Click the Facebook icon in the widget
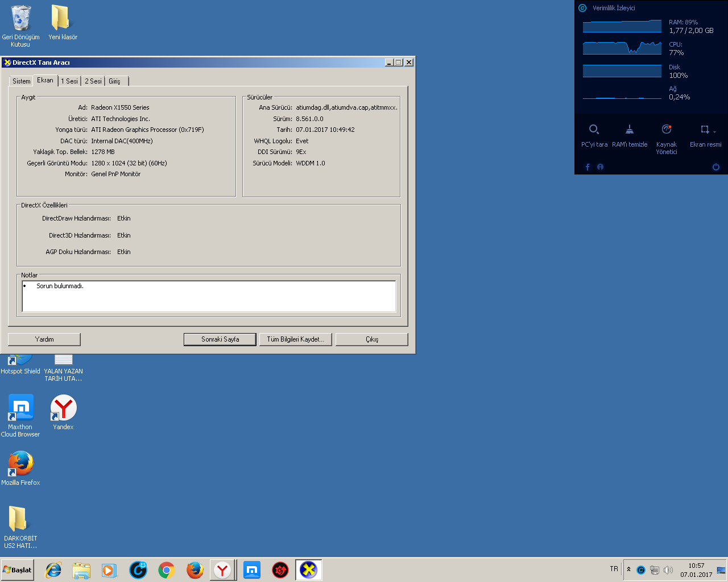The image size is (728, 582). point(588,167)
